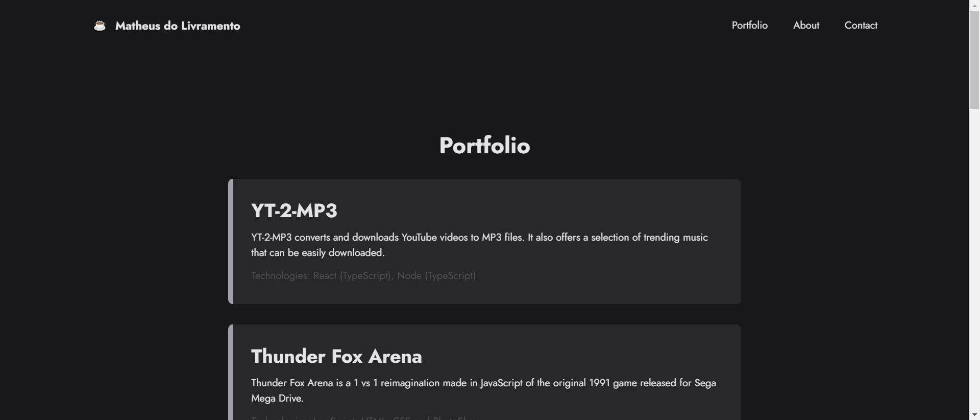Click the scrollbar down arrow
Viewport: 980px width, 420px height.
(974, 415)
